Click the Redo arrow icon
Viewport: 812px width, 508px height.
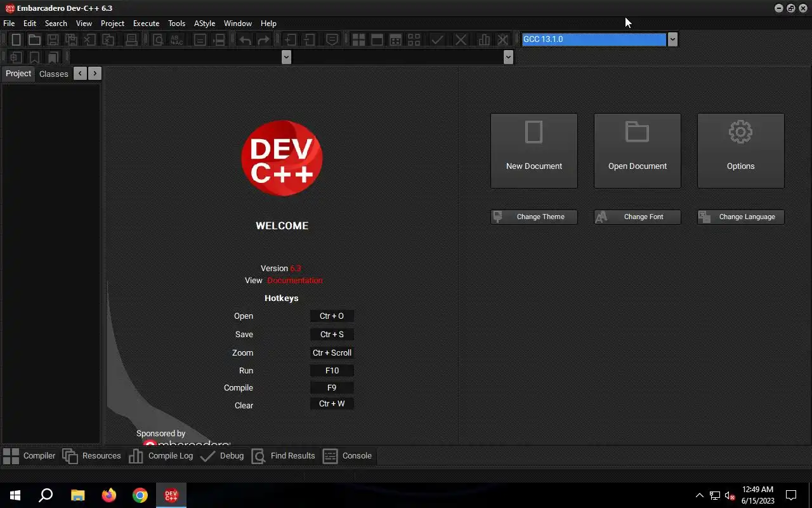click(263, 39)
